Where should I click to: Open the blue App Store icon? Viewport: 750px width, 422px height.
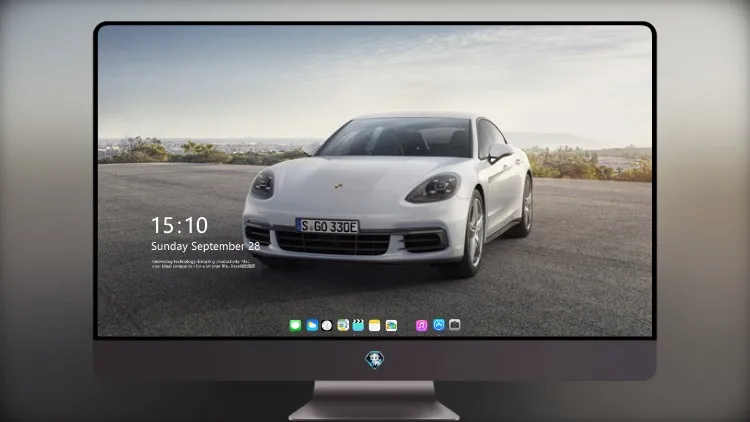(439, 325)
